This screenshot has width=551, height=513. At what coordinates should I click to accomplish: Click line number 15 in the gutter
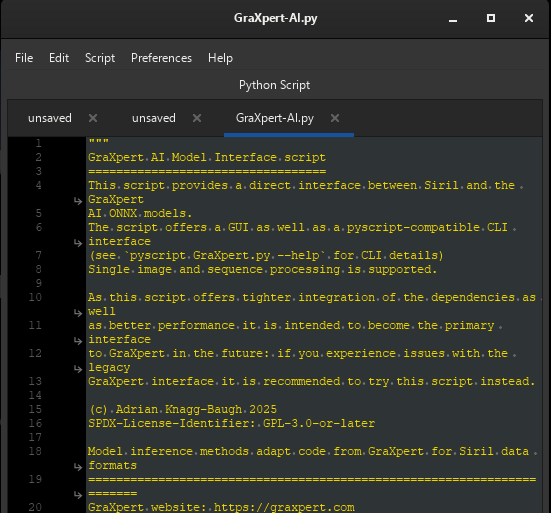35,409
